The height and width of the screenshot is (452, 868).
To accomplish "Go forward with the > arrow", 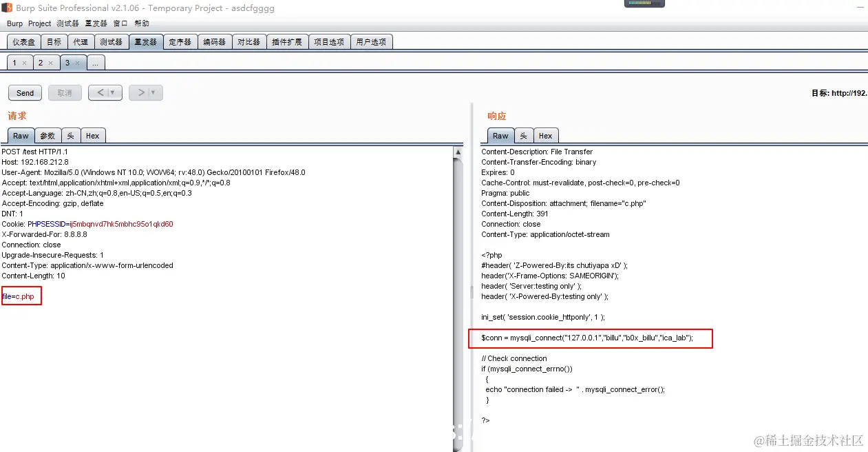I will click(141, 92).
